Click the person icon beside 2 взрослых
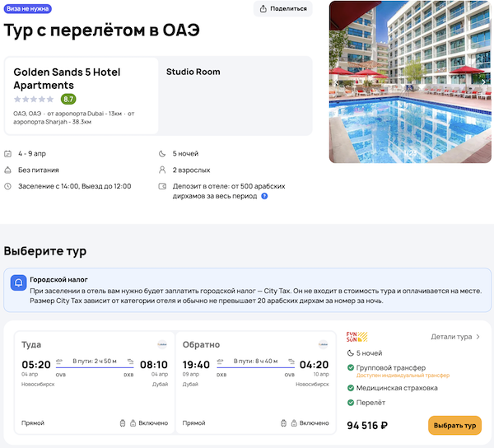 click(162, 170)
